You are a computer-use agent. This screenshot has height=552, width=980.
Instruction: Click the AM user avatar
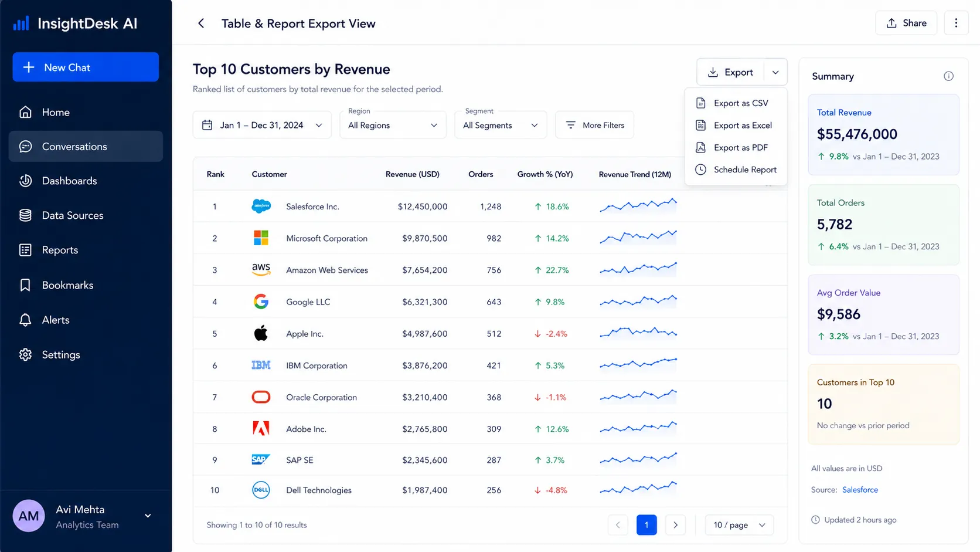29,516
